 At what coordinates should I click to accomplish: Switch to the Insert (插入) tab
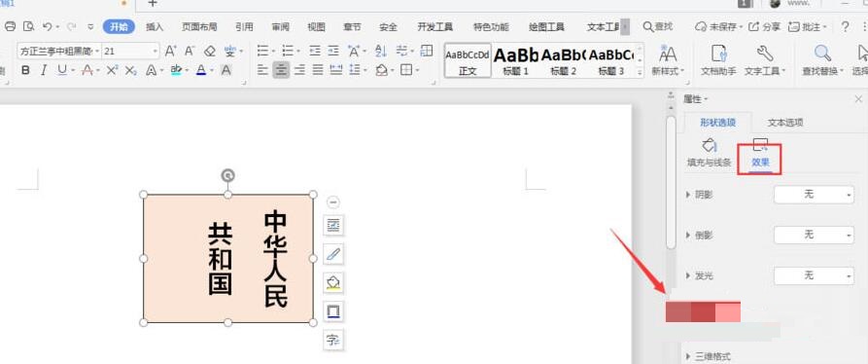[x=155, y=26]
